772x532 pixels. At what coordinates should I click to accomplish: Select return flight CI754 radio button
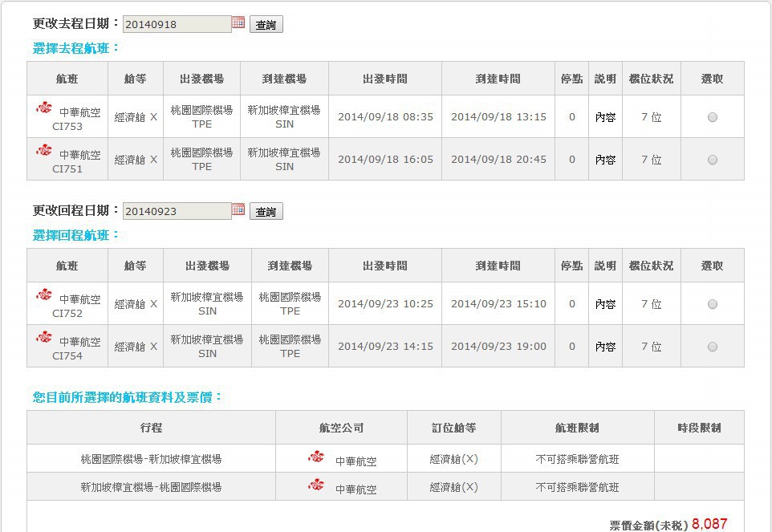(x=712, y=347)
